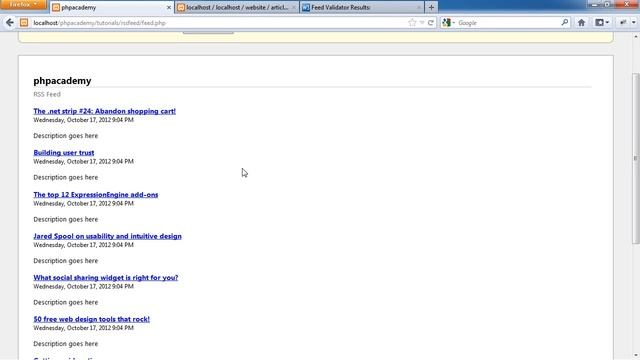Open the Google search engine selector
This screenshot has width=640, height=360.
[448, 23]
